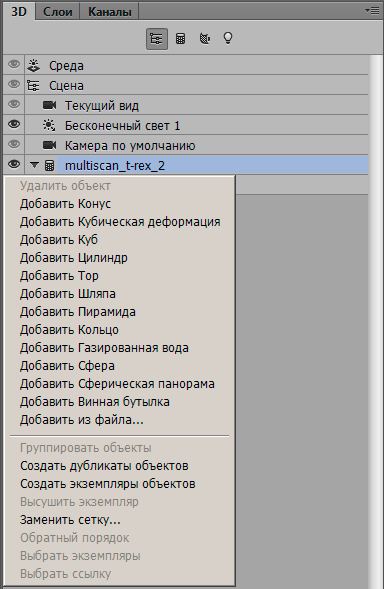This screenshot has width=384, height=589.
Task: Choose Добавить Конус from context menu
Action: [119, 204]
